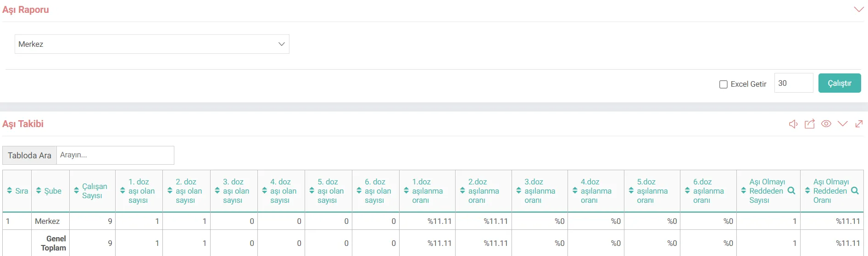Collapse the Aşı Takibi panel chevron
This screenshot has width=868, height=256.
click(843, 124)
